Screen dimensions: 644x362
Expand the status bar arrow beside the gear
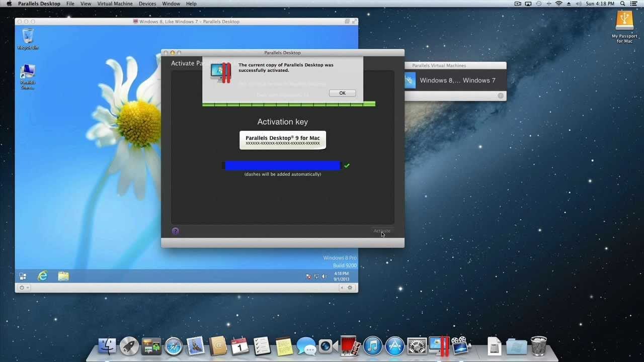click(x=343, y=288)
